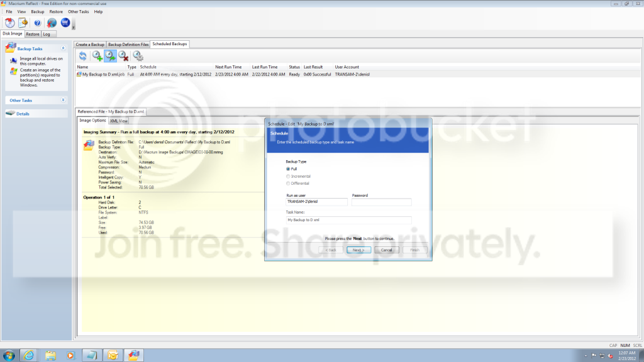Click the imaging summary backup icon
Image resolution: width=644 pixels, height=362 pixels.
(89, 145)
